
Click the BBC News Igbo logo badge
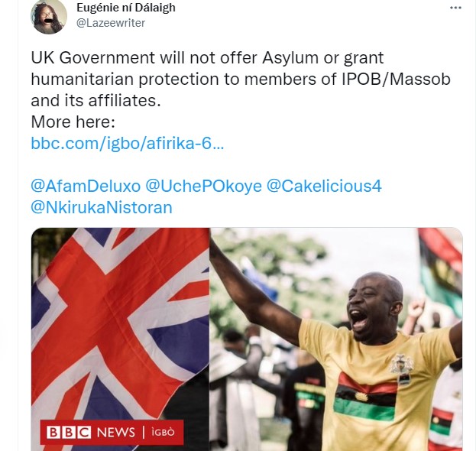point(112,433)
